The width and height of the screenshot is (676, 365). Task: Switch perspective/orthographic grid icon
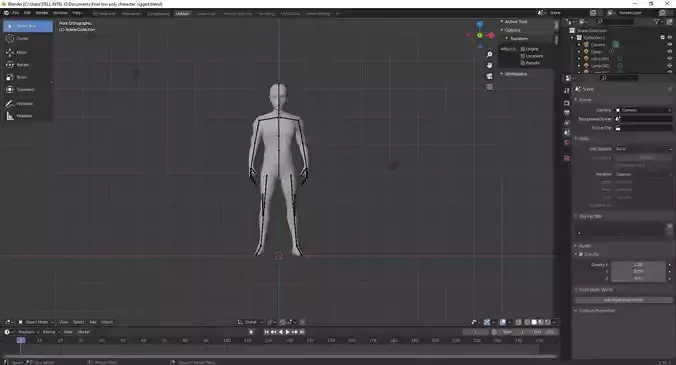click(x=489, y=87)
